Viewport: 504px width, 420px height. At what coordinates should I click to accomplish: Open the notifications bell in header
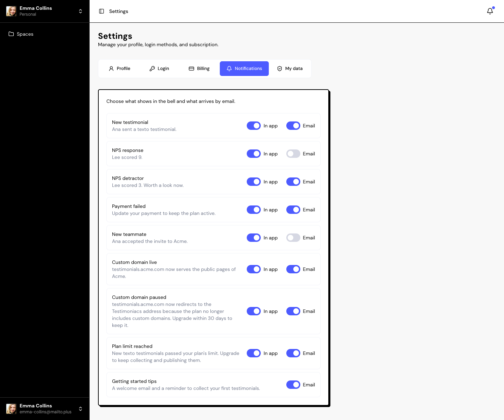pyautogui.click(x=490, y=11)
